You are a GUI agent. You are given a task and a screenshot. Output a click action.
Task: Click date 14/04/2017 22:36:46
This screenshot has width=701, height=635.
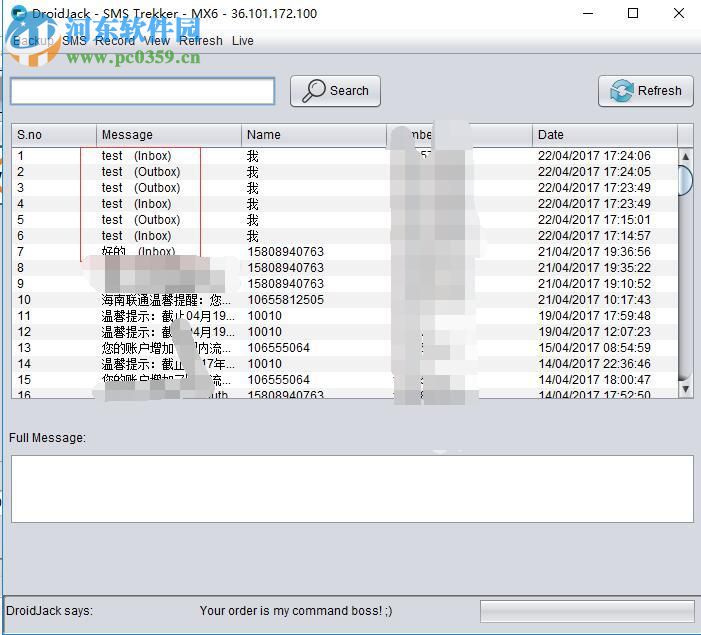tap(594, 364)
